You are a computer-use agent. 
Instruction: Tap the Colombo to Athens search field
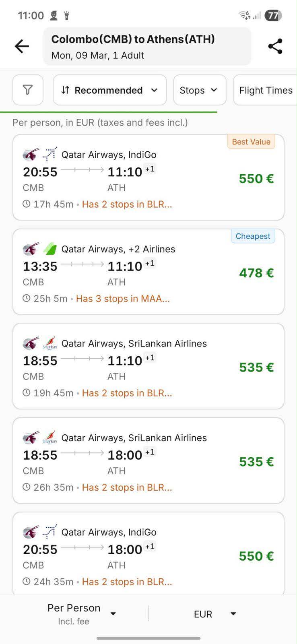click(147, 47)
